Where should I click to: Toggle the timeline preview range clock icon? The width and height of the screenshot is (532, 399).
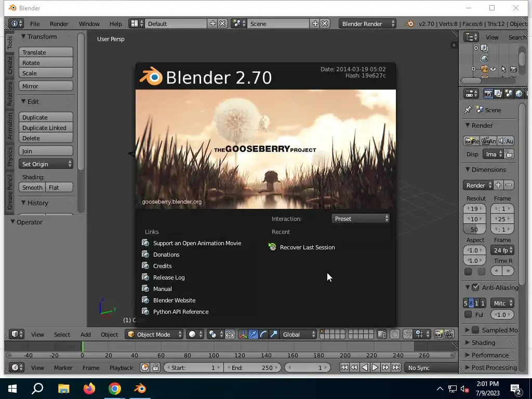145,367
